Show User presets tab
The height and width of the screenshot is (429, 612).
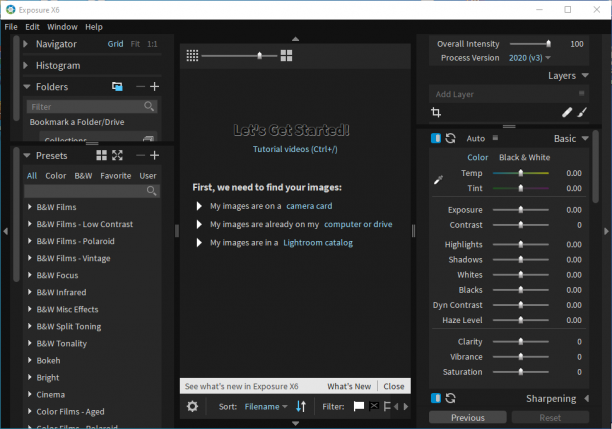pos(148,176)
